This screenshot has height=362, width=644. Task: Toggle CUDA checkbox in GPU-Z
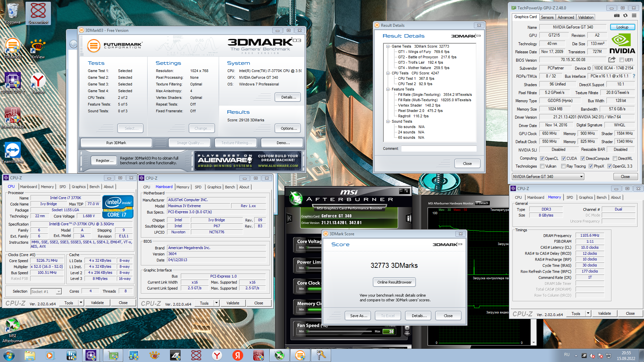coord(563,159)
